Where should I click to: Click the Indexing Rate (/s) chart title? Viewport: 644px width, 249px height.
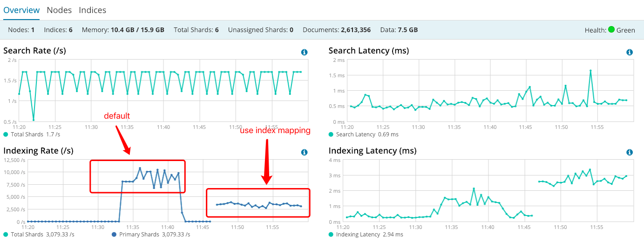coord(38,151)
